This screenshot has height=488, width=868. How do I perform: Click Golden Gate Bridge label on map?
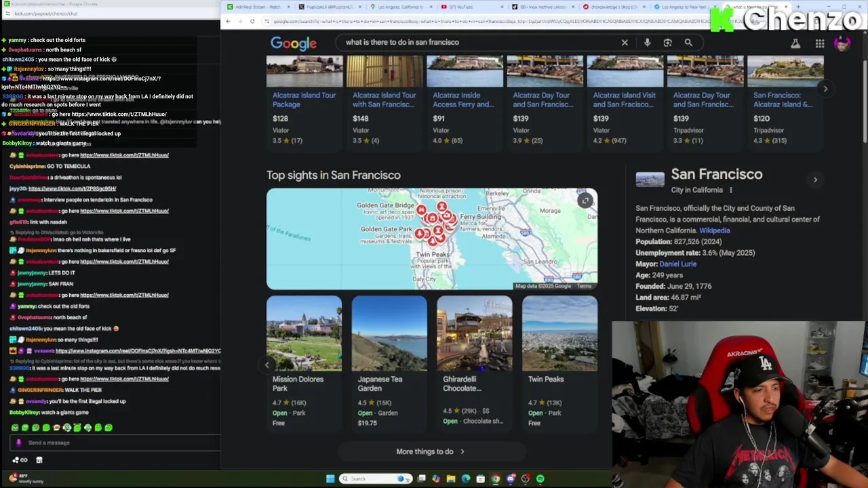pyautogui.click(x=385, y=205)
